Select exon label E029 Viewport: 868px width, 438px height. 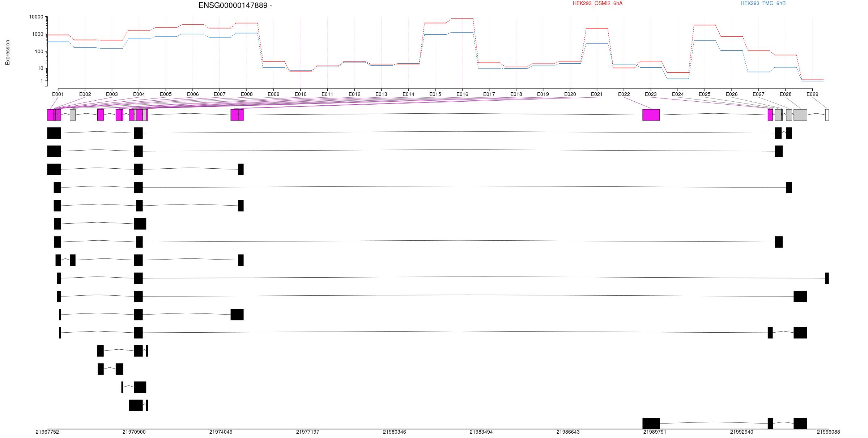812,94
